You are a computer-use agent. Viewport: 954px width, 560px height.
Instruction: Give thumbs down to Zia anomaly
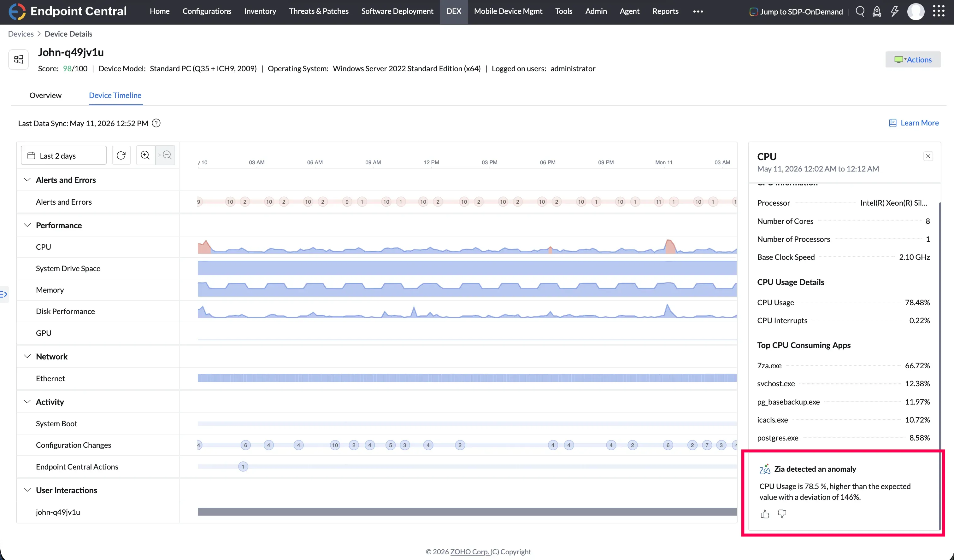[x=782, y=514]
